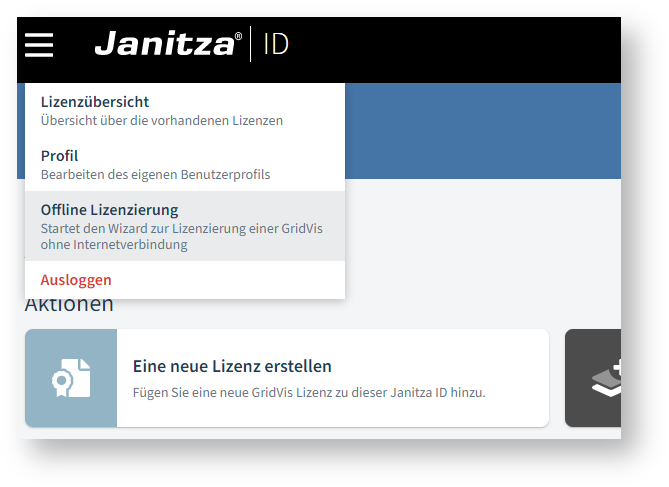Click the ID text beside the logo
The image size is (669, 487).
coord(276,44)
